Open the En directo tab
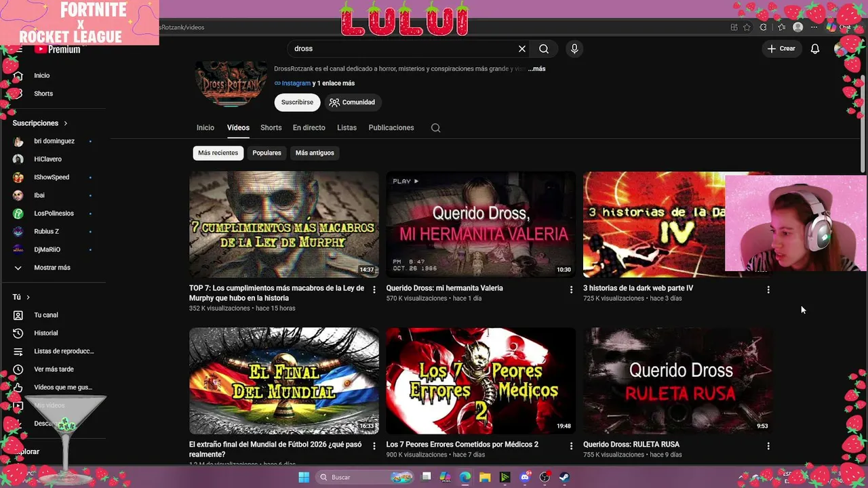This screenshot has width=868, height=488. click(309, 127)
